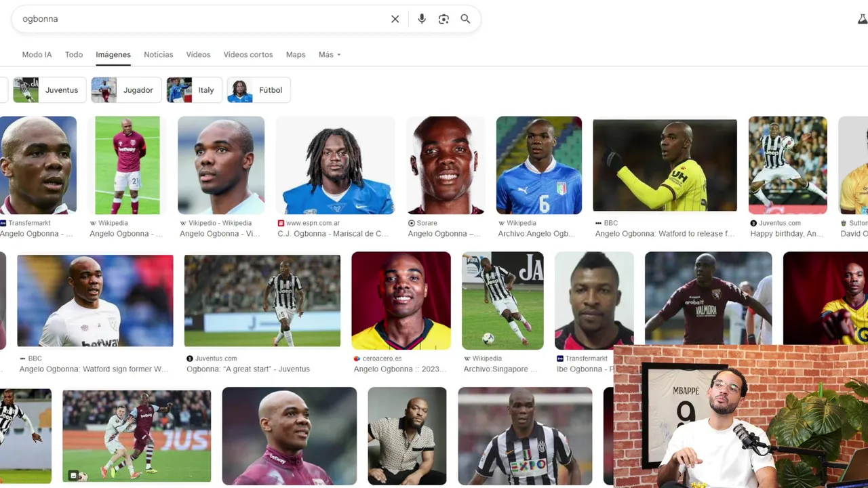The width and height of the screenshot is (868, 488).
Task: Open the Modo IA tab
Action: click(x=37, y=54)
